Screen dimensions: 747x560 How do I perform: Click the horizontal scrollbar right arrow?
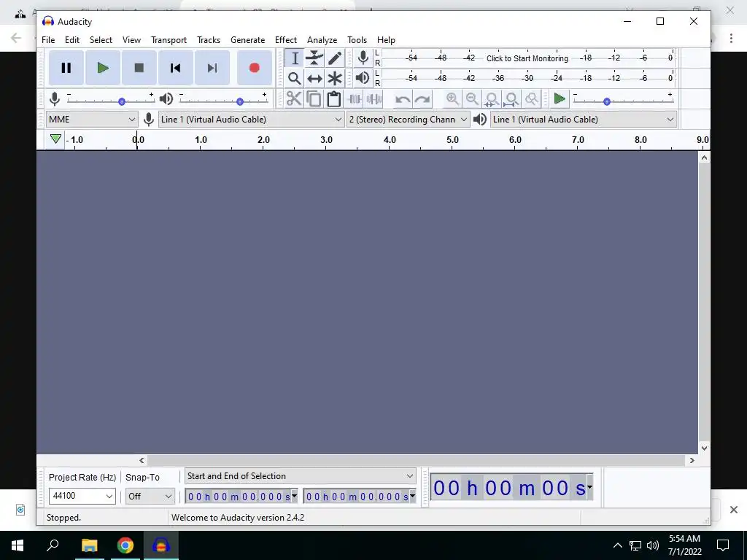[692, 461]
